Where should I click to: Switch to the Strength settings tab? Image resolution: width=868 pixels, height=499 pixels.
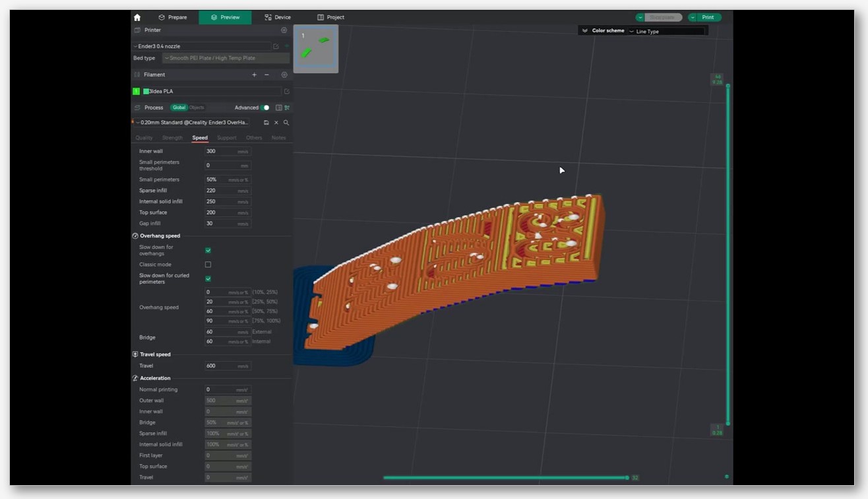click(172, 138)
